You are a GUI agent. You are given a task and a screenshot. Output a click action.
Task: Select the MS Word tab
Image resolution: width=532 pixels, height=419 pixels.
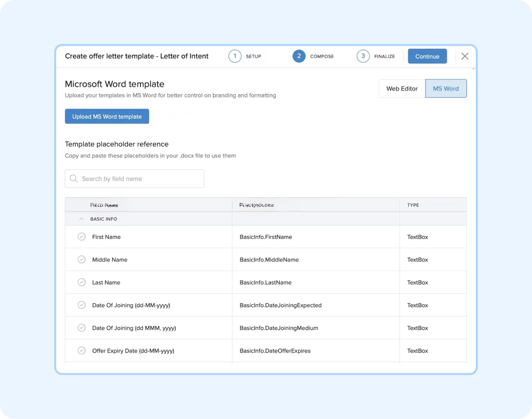(446, 89)
